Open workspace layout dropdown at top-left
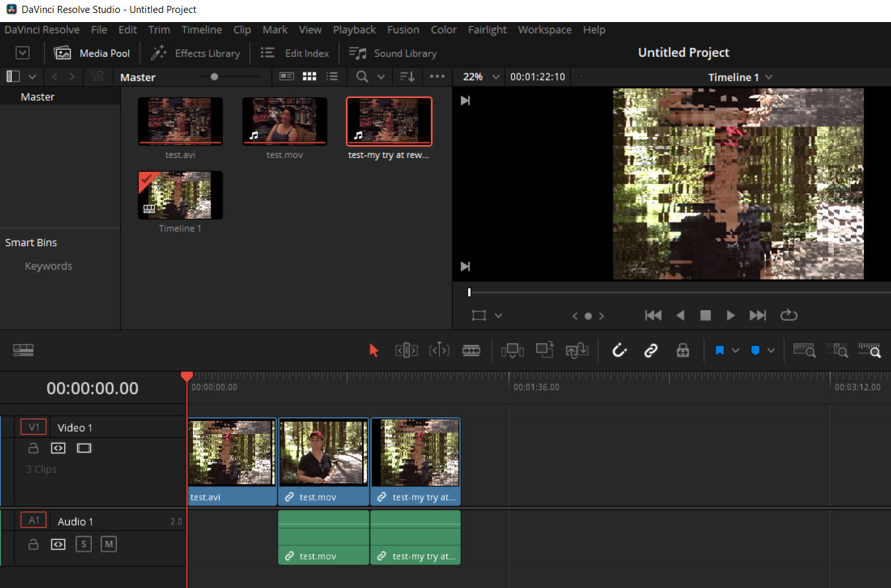 [23, 53]
